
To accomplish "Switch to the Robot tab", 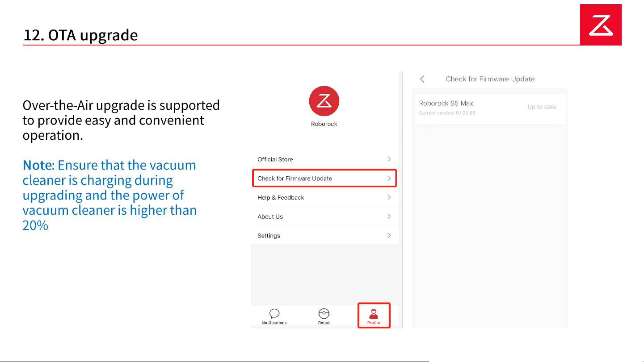I will [x=324, y=316].
